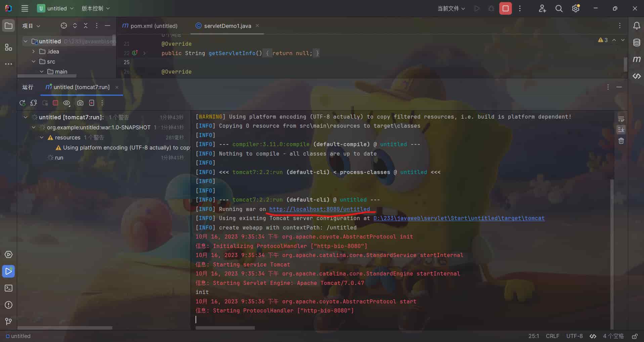The height and width of the screenshot is (342, 644).
Task: Go to next highlighted error arrow
Action: point(623,40)
